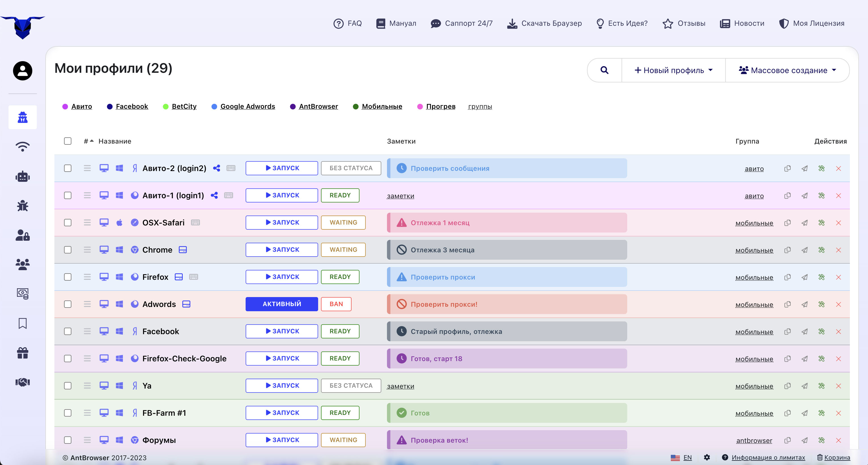Screen dimensions: 868x465
Task: Open READY status of Авито-1 (login1)
Action: (x=340, y=195)
